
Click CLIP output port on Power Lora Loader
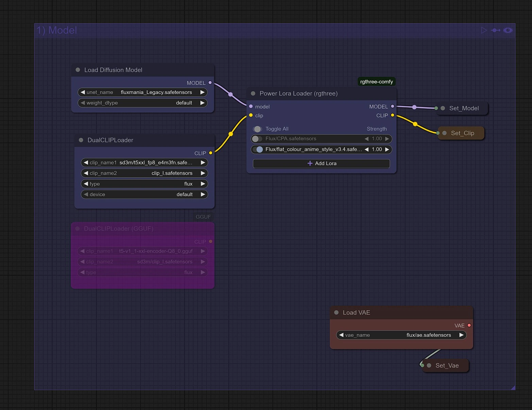click(x=393, y=115)
